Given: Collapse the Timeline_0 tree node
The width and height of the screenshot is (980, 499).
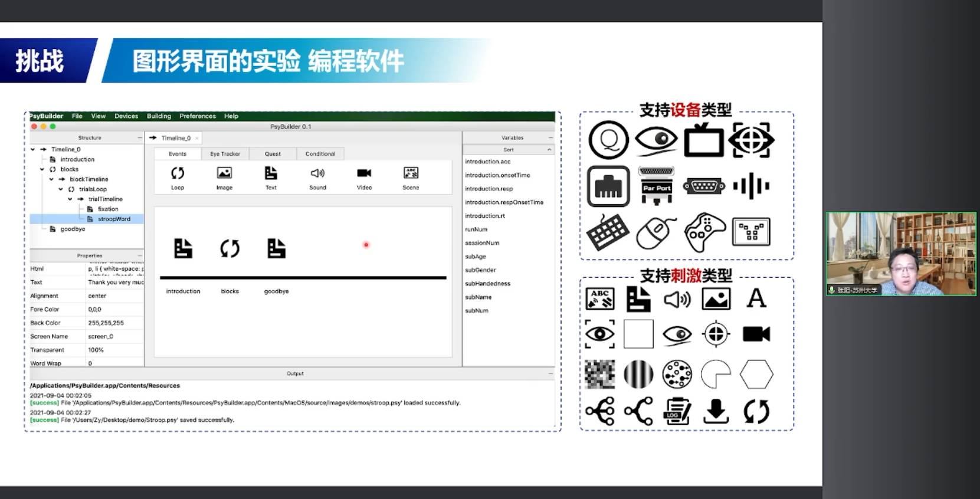Looking at the screenshot, I should 33,149.
